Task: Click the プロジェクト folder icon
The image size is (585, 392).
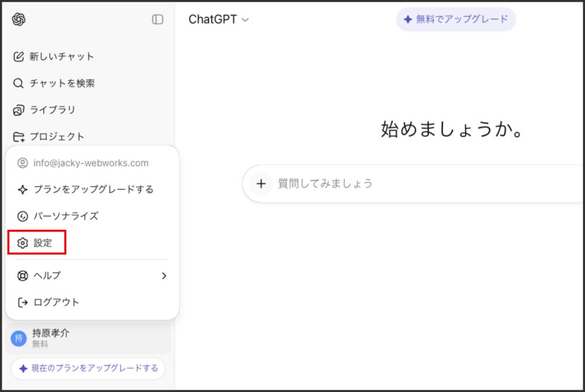Action: (19, 137)
